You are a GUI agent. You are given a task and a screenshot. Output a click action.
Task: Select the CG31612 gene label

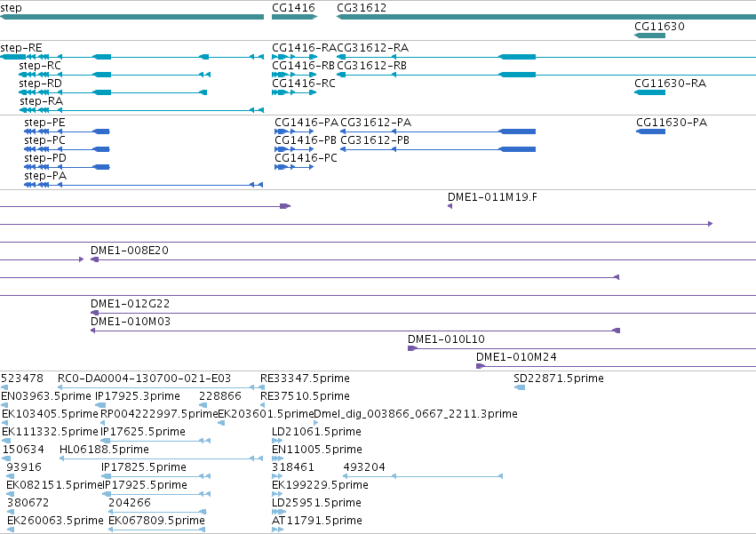[x=362, y=8]
